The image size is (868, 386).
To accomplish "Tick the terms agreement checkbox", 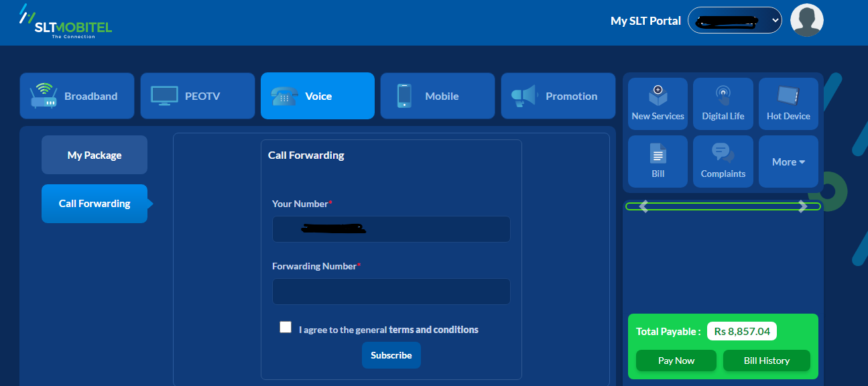I will 286,327.
